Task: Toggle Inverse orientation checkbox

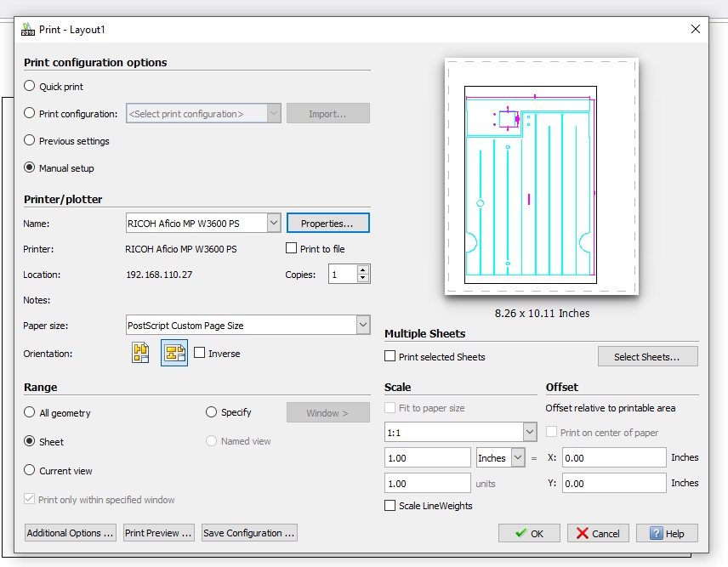Action: (199, 353)
